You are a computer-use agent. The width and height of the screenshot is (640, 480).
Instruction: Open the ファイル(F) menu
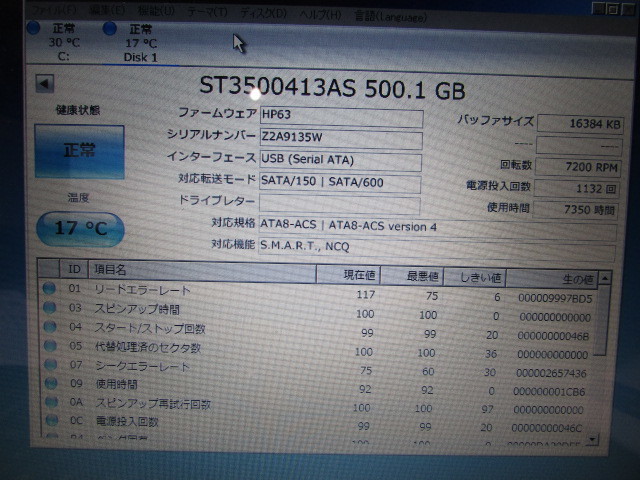[x=55, y=9]
